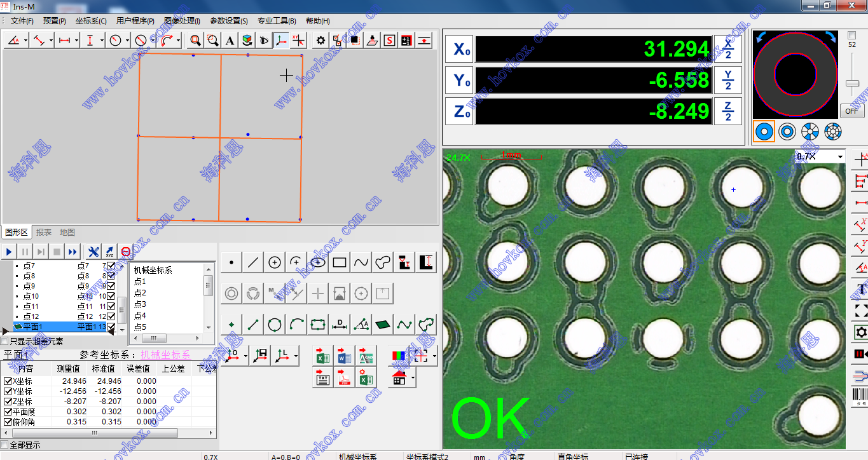Screen dimensions: 868x460
Task: Select the rectangle measurement tool
Action: click(x=340, y=262)
